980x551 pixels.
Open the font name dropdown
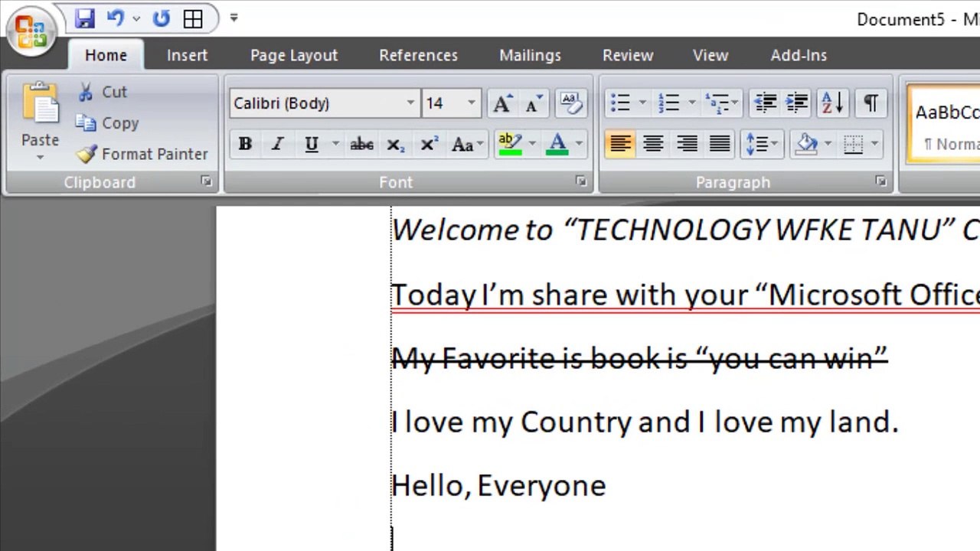click(410, 103)
